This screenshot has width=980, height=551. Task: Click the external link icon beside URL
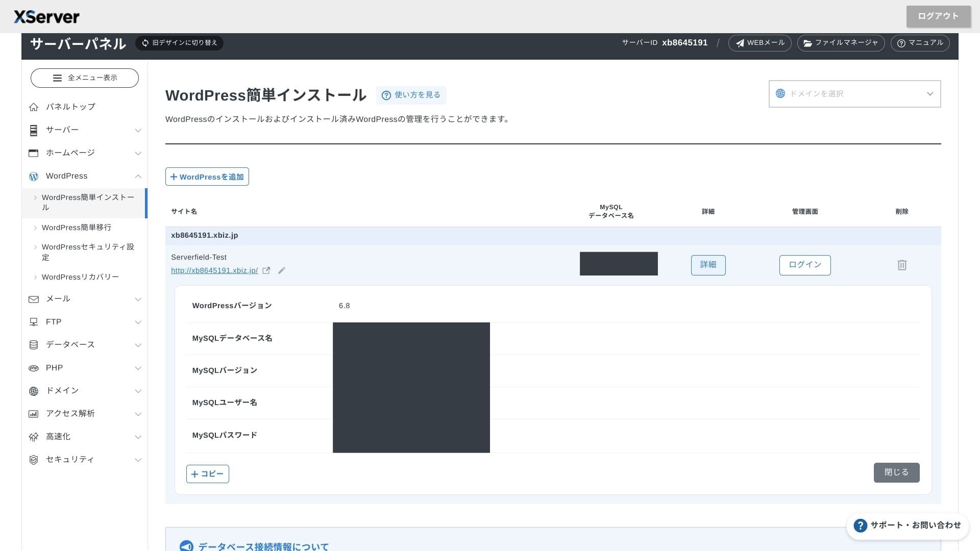pos(266,270)
